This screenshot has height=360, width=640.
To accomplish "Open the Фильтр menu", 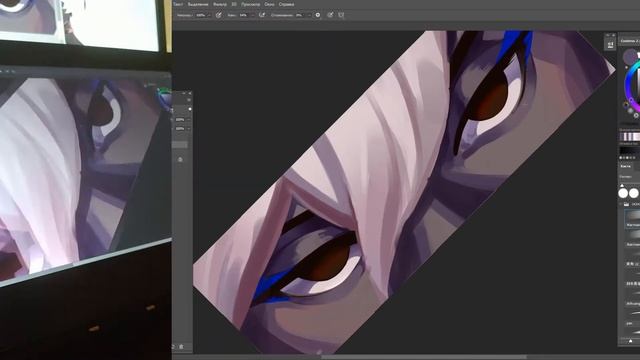I will click(x=220, y=4).
